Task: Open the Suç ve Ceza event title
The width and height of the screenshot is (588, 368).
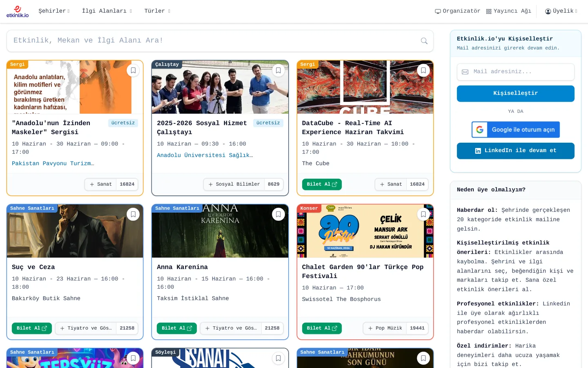Action: tap(33, 267)
